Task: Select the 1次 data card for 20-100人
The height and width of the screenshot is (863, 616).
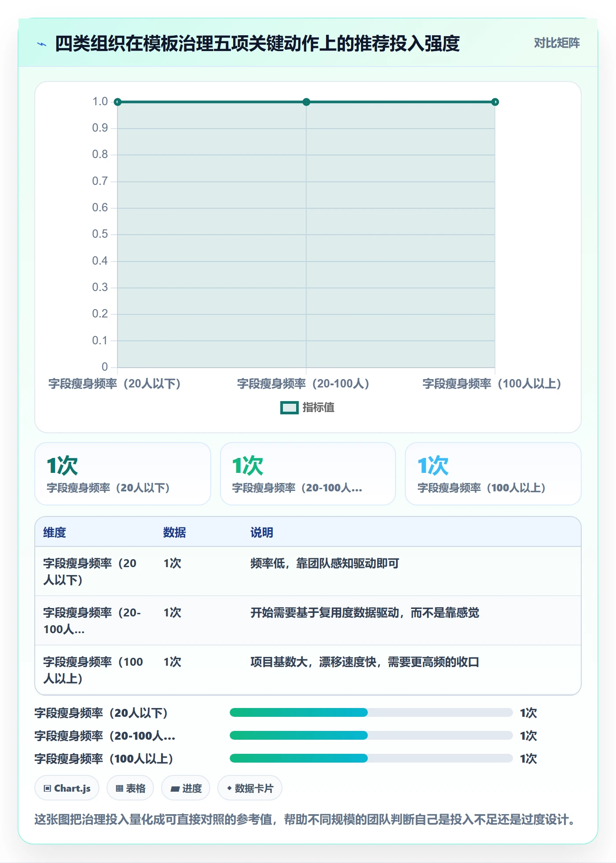Action: click(x=308, y=474)
